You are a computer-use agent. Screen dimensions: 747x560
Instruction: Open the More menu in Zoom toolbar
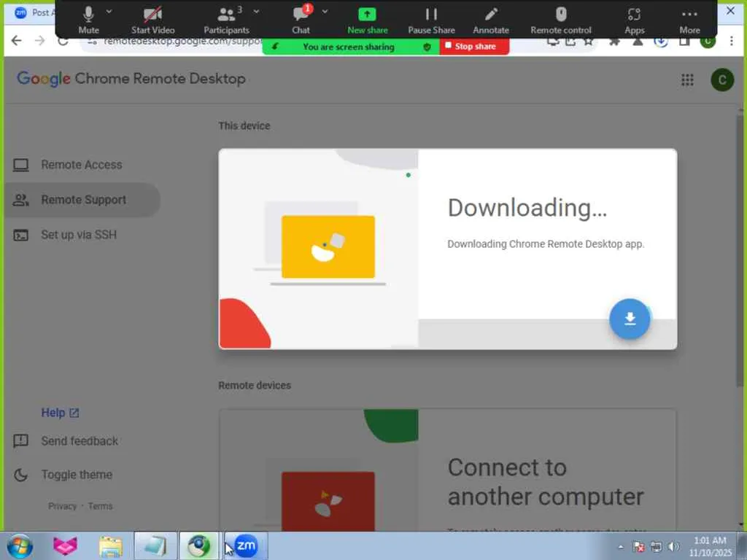(x=689, y=20)
